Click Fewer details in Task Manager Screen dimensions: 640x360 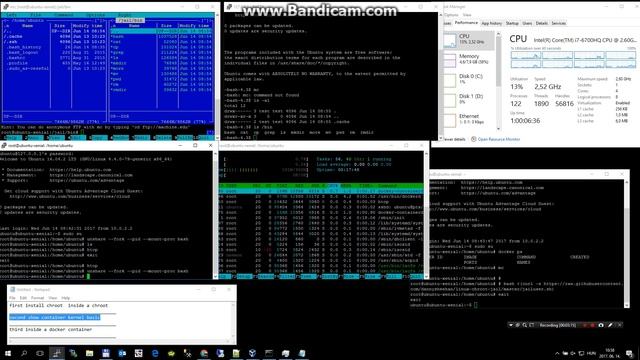[454, 139]
